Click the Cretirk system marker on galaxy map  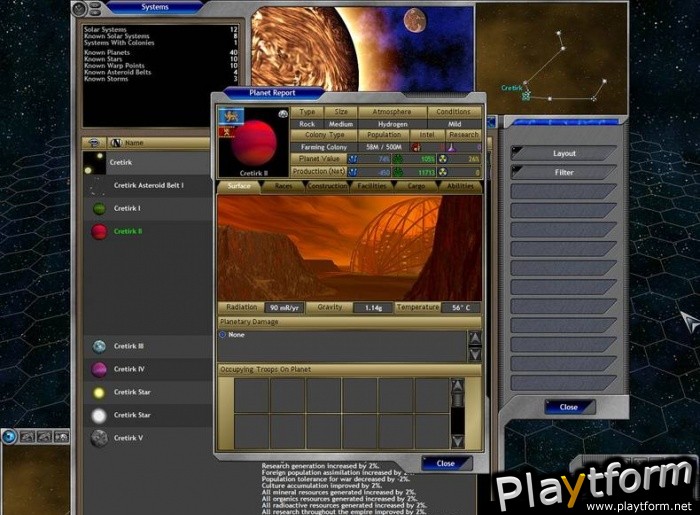[526, 95]
